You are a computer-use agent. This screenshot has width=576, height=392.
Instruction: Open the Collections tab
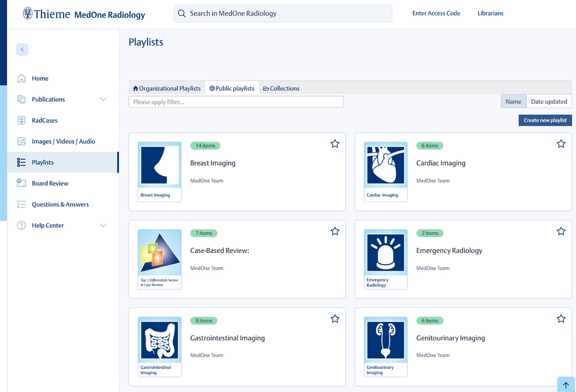(281, 88)
